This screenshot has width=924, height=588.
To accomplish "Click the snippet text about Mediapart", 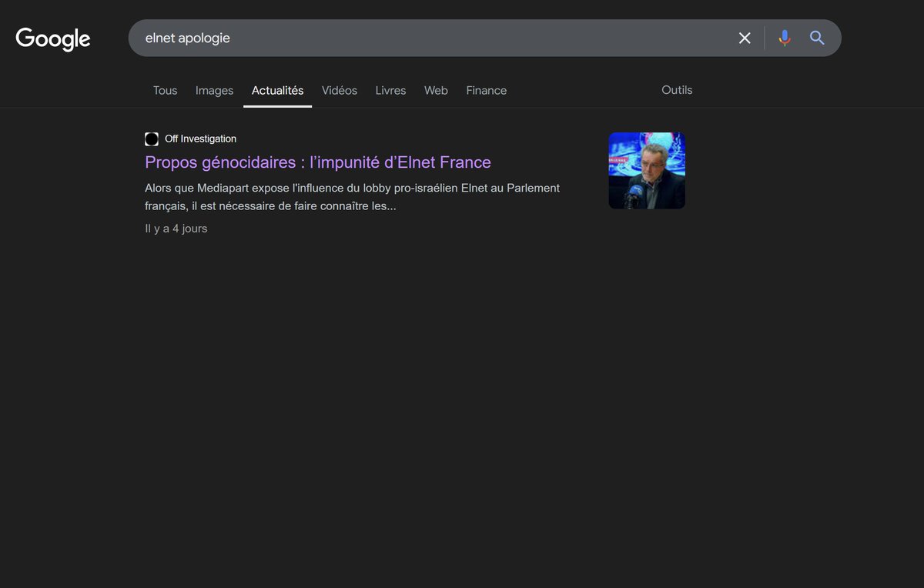I will pyautogui.click(x=352, y=197).
